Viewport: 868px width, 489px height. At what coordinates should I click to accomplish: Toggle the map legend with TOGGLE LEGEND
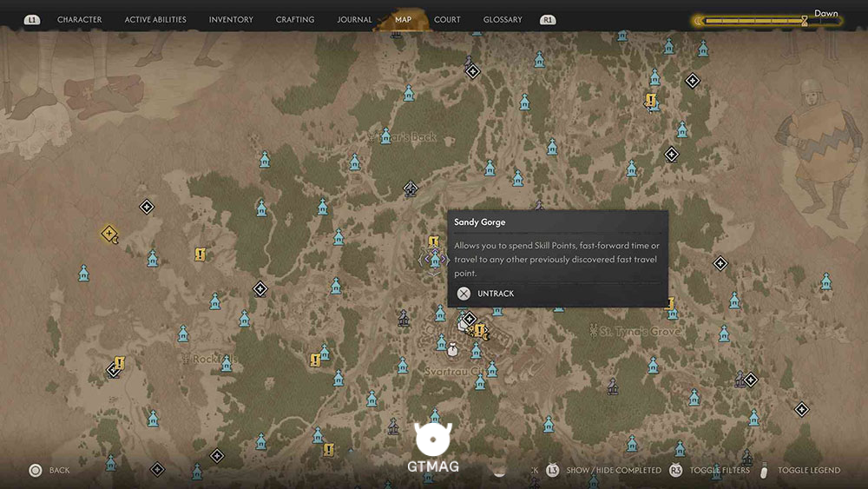pyautogui.click(x=809, y=470)
